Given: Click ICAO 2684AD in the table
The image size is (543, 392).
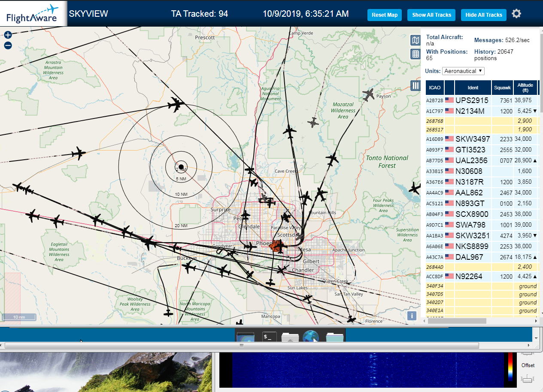Looking at the screenshot, I should point(434,267).
